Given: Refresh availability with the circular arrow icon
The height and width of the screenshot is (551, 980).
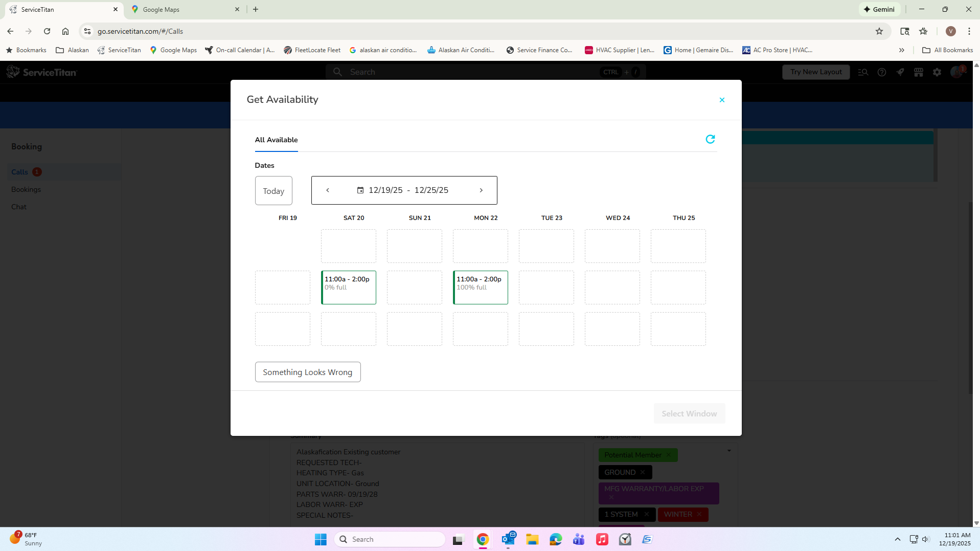Looking at the screenshot, I should click(x=710, y=139).
